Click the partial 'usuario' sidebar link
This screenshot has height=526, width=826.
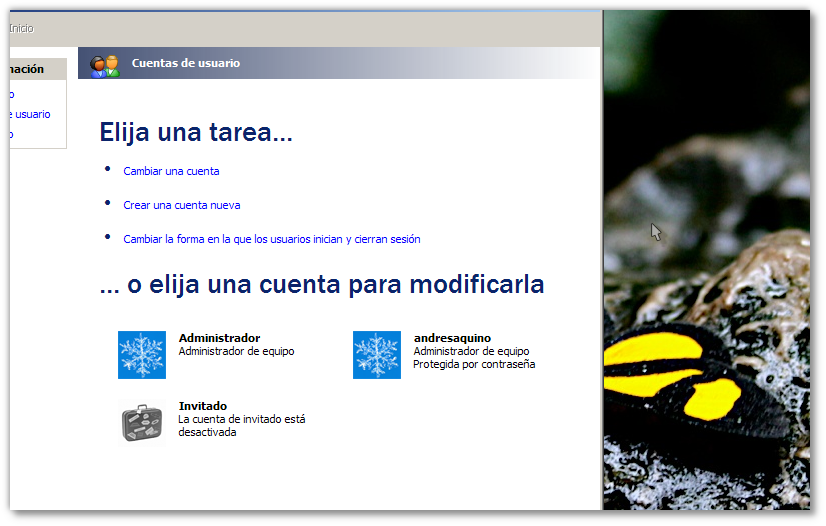click(x=30, y=114)
